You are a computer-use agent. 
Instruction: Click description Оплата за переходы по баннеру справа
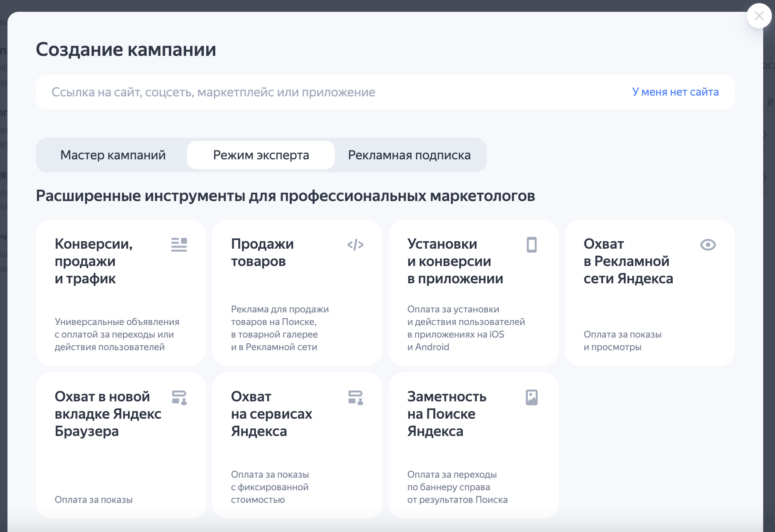point(457,487)
